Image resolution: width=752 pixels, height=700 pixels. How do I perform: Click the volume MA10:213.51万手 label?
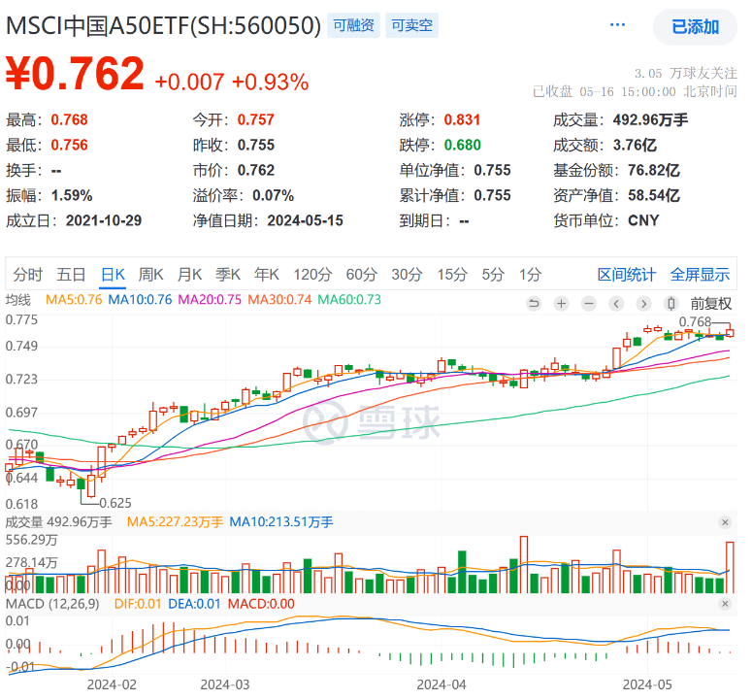pos(281,522)
